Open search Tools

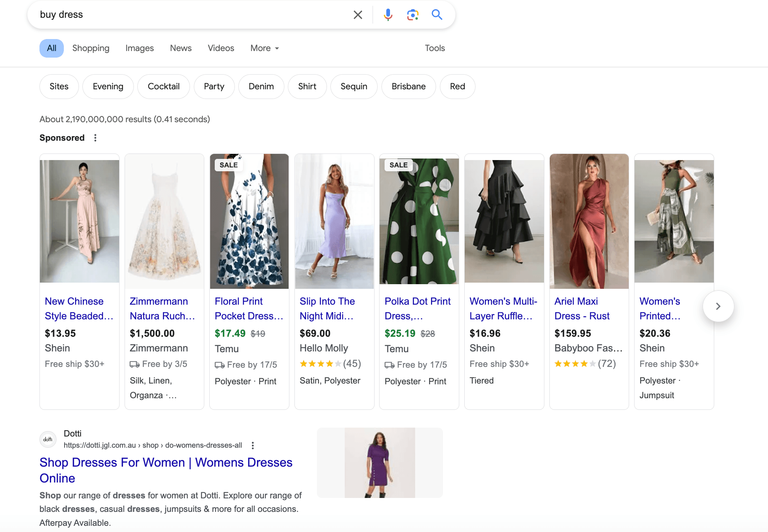click(x=435, y=48)
